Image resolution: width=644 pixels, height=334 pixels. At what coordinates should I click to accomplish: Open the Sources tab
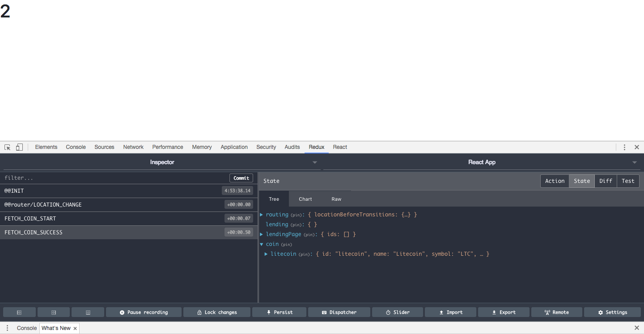[x=104, y=147]
